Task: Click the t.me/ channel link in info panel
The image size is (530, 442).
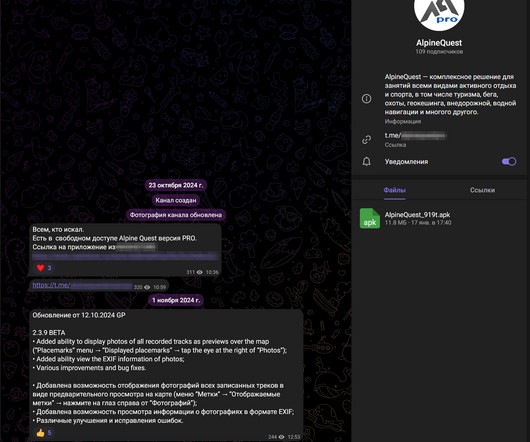Action: 415,136
